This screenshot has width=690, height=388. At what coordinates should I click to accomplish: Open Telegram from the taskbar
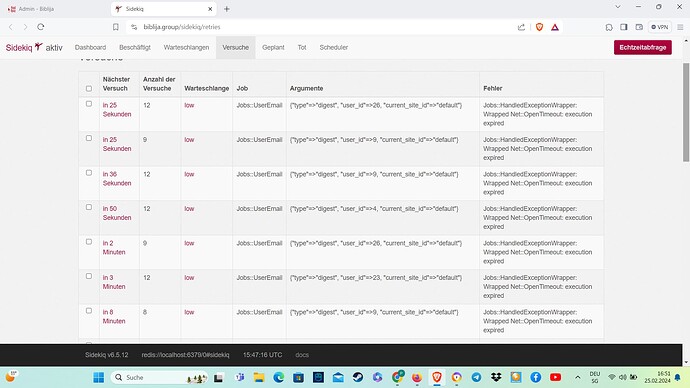point(476,377)
